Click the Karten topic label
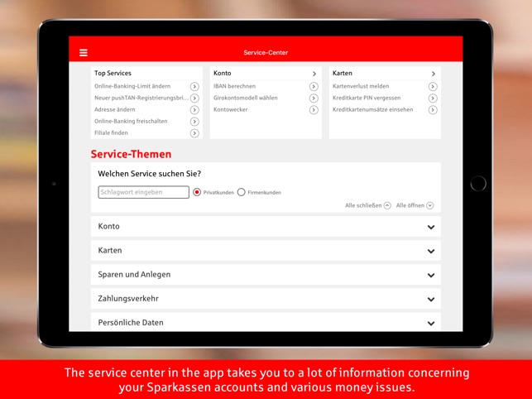532x399 pixels. point(110,250)
